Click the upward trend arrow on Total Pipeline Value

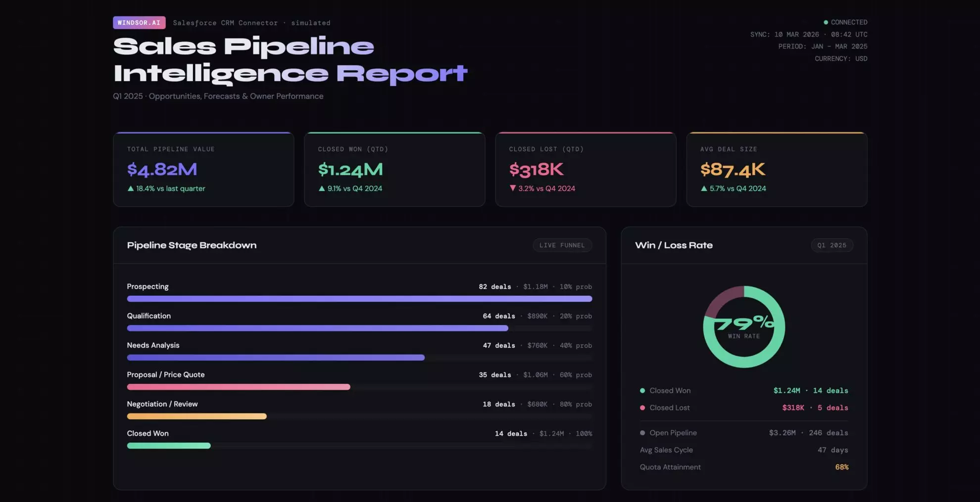[x=131, y=188]
